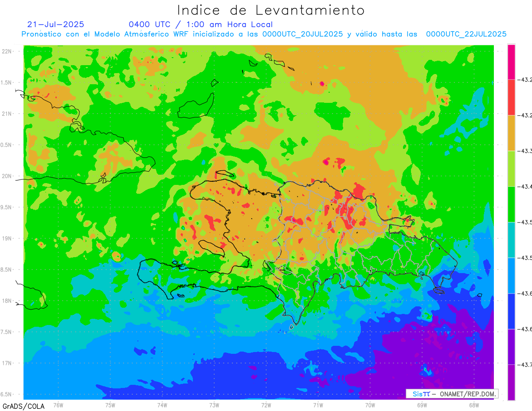Click the "19N" latitude axis label

(x=7, y=239)
